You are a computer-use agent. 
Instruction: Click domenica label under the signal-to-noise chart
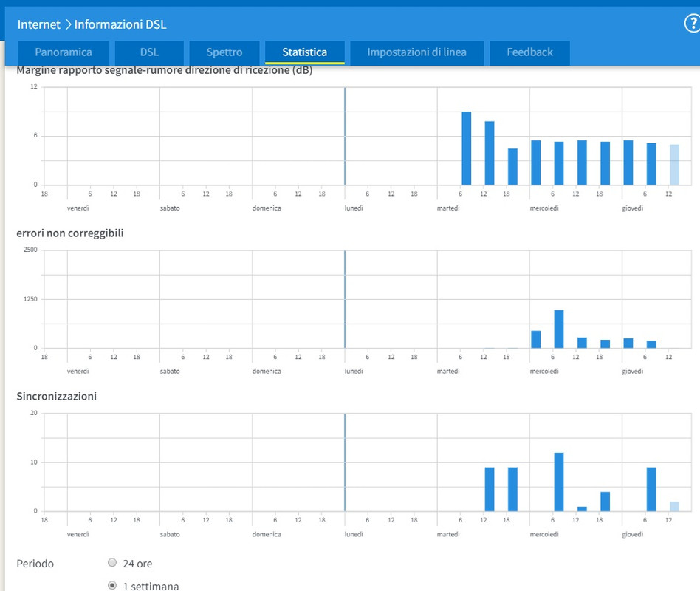click(x=267, y=208)
